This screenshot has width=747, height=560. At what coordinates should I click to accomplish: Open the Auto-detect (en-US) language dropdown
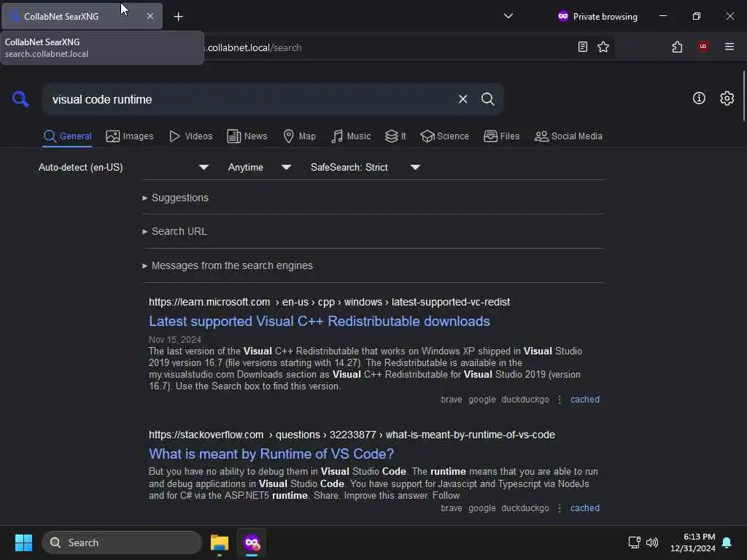pyautogui.click(x=123, y=167)
